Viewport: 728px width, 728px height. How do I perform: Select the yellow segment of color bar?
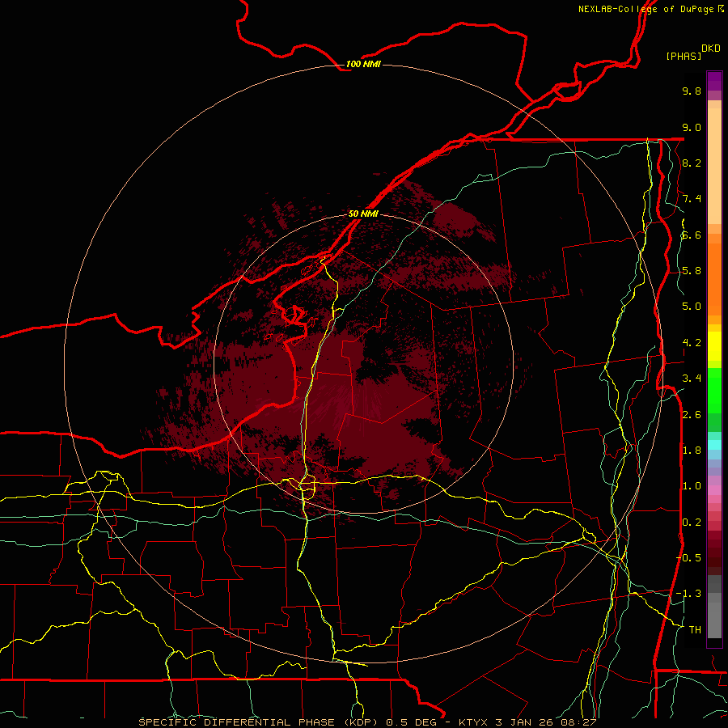click(714, 346)
